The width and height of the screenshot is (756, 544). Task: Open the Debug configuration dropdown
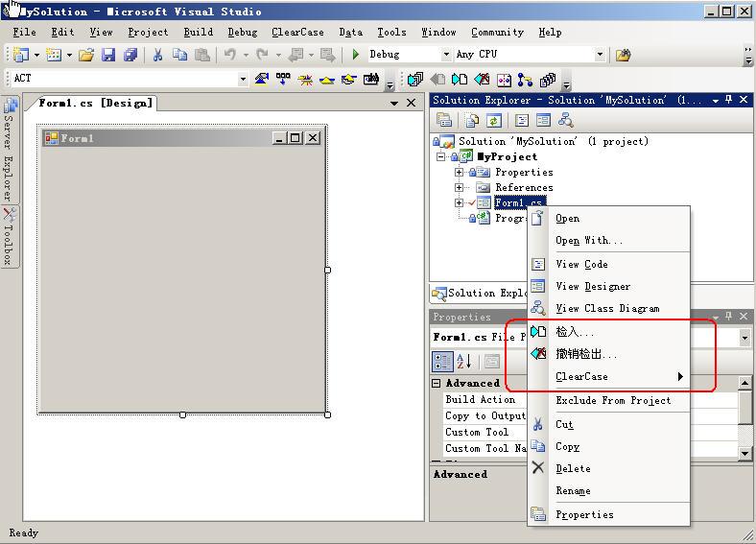[446, 54]
